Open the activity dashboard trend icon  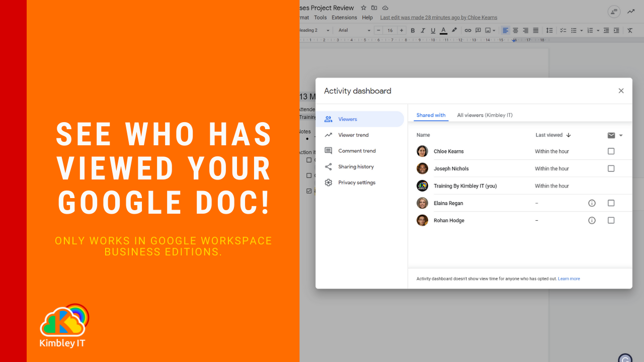coord(631,12)
